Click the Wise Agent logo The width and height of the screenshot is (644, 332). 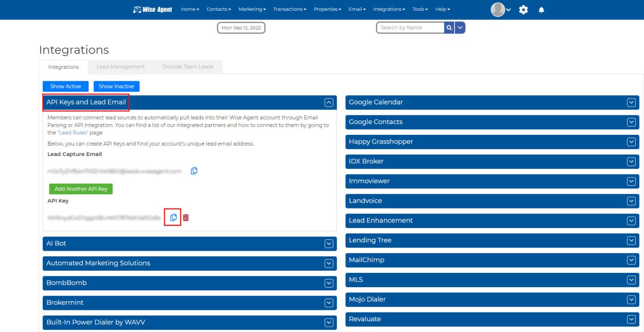152,9
